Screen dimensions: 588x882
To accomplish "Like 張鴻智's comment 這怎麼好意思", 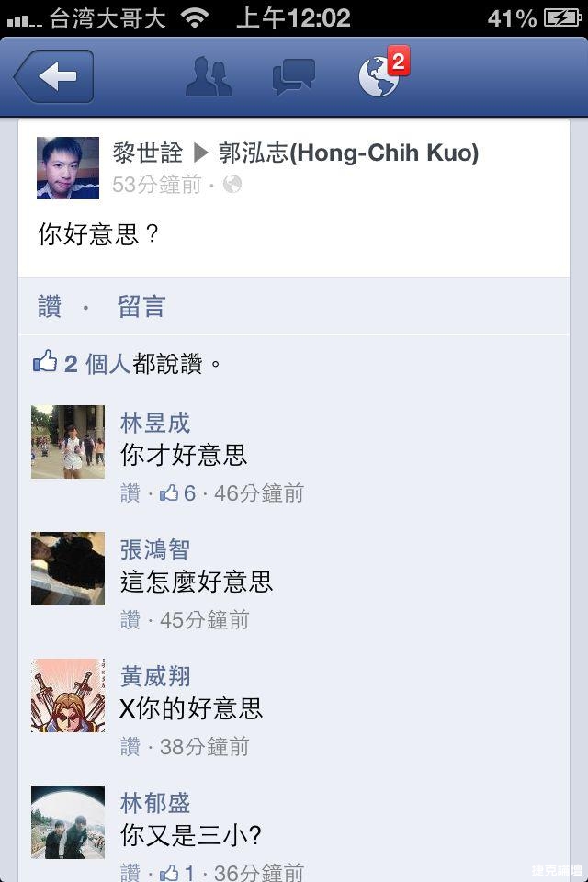I will coord(130,620).
